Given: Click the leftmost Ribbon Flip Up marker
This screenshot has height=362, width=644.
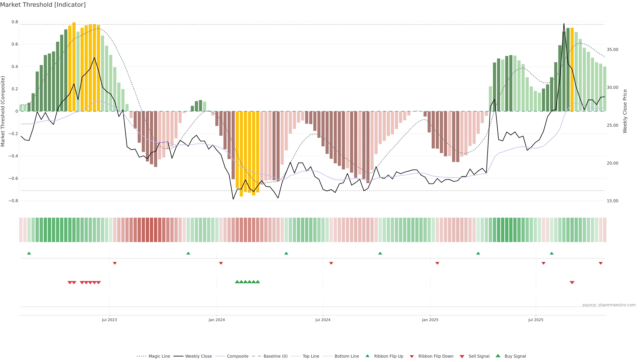Looking at the screenshot, I should (29, 253).
